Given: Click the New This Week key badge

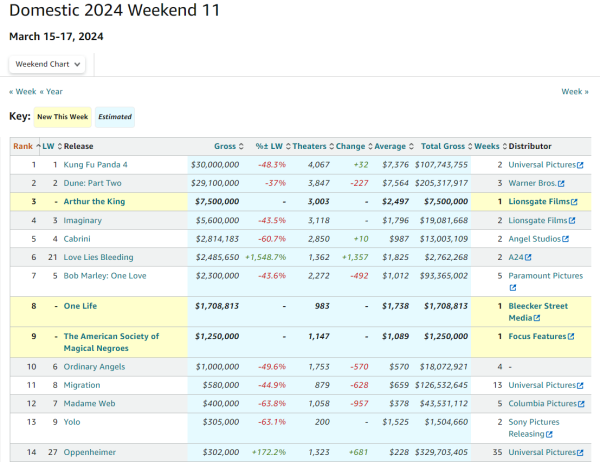Looking at the screenshot, I should (x=63, y=117).
